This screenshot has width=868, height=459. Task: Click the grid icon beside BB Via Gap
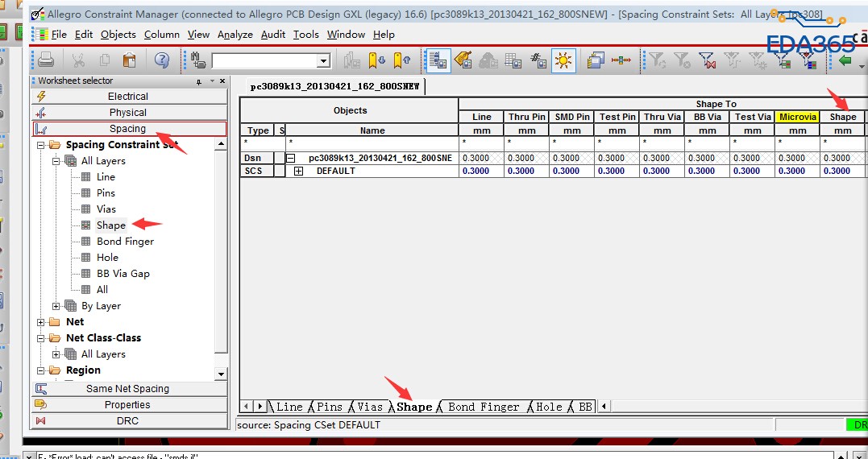coord(85,273)
